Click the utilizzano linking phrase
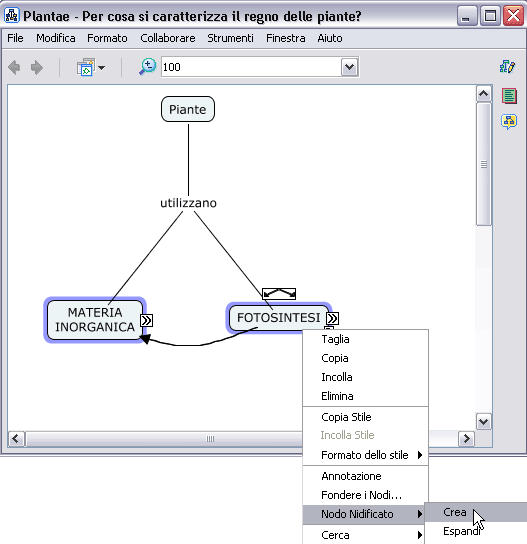Screen dimensions: 527x544 (188, 203)
